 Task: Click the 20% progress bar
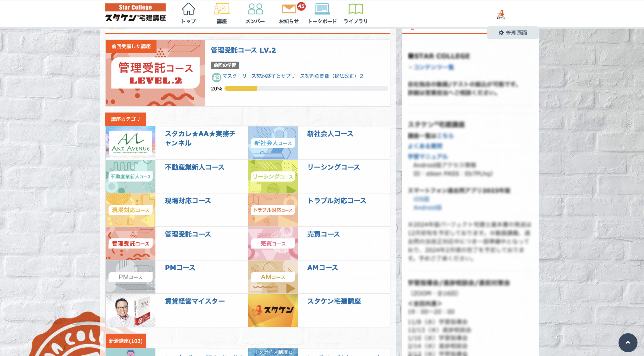point(306,88)
